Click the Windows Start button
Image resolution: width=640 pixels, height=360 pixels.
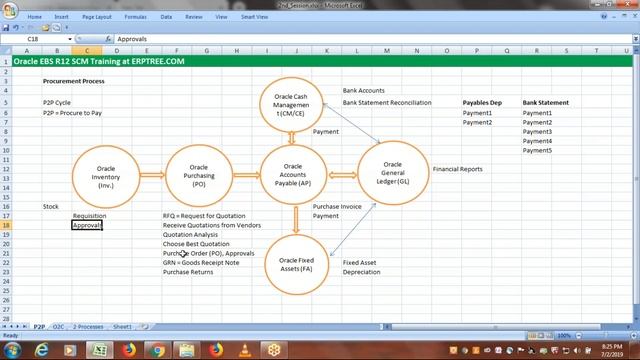click(12, 351)
